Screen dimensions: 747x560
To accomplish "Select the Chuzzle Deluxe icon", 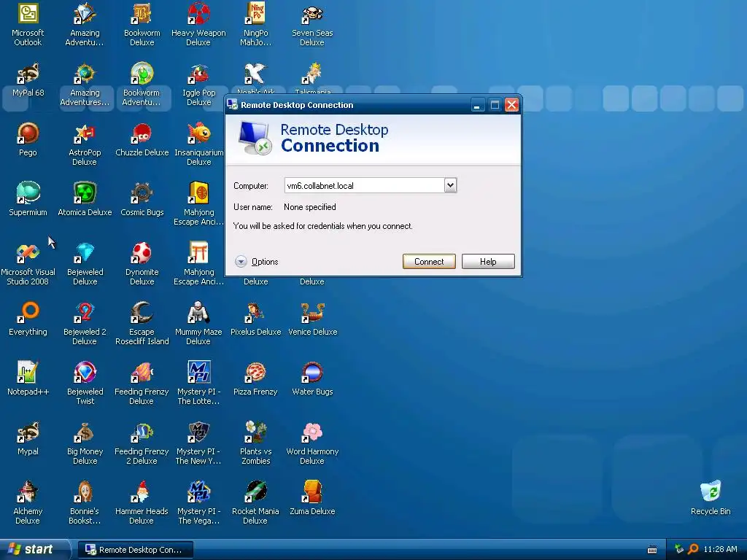I will (142, 139).
